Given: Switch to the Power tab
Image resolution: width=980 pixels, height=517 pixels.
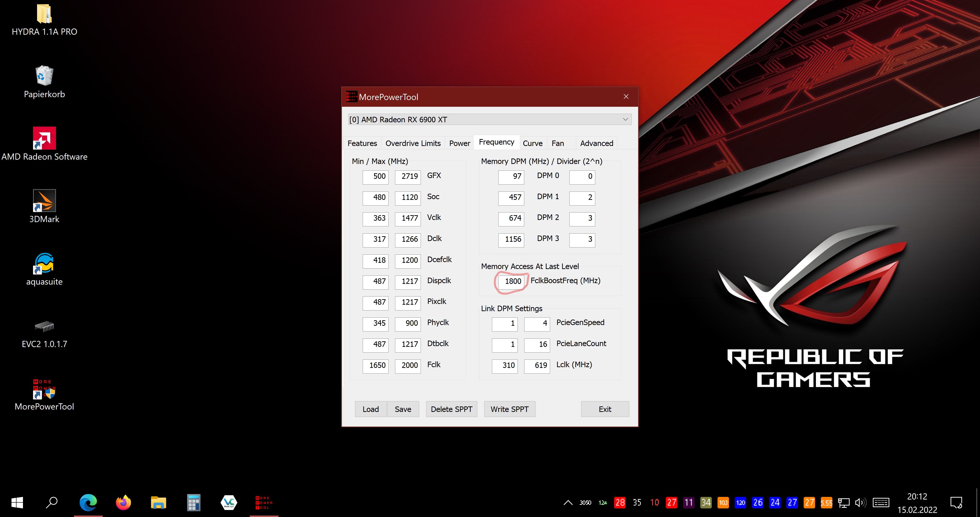Looking at the screenshot, I should click(460, 143).
